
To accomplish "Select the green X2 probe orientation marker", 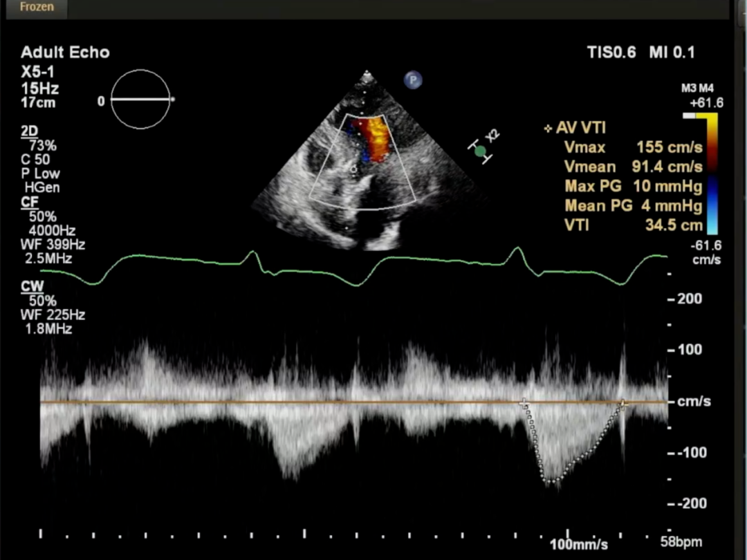I will click(481, 151).
